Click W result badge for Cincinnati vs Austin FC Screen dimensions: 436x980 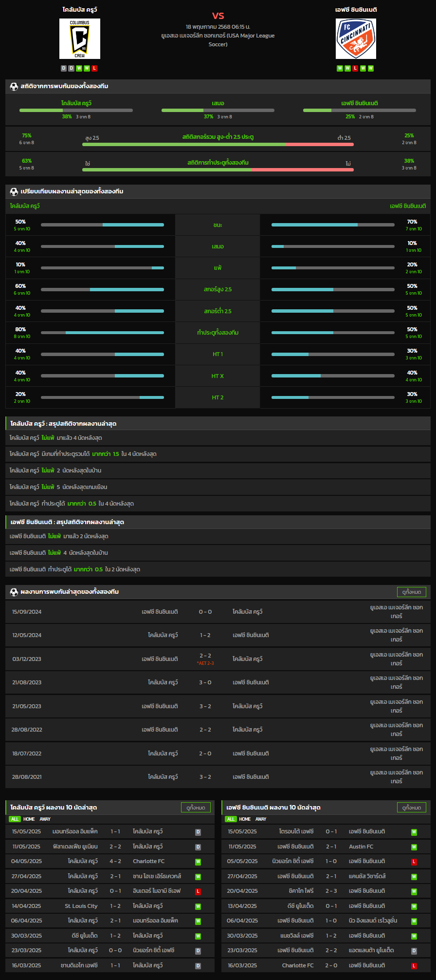(414, 848)
